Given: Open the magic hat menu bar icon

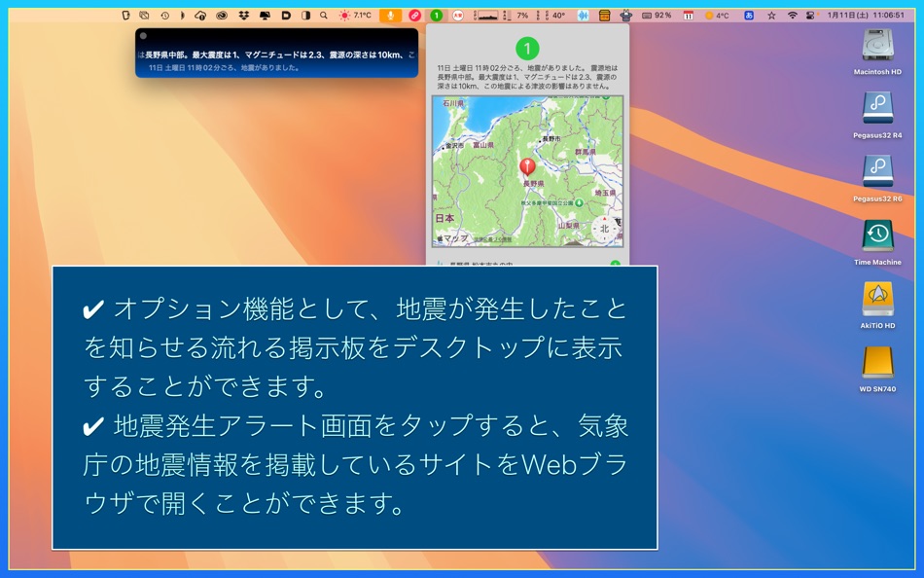Looking at the screenshot, I should pyautogui.click(x=625, y=16).
